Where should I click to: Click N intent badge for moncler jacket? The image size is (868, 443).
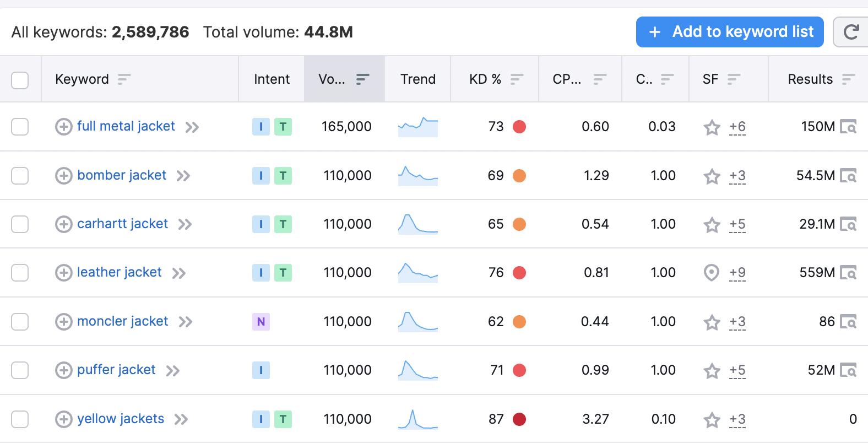point(261,322)
